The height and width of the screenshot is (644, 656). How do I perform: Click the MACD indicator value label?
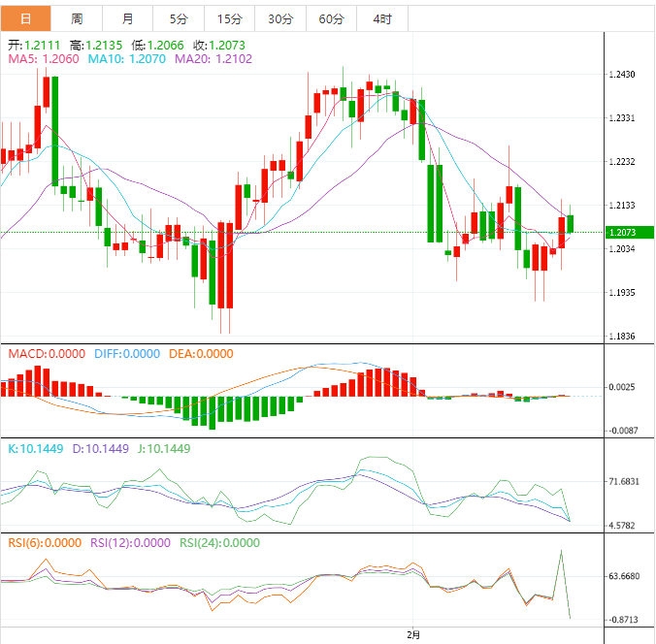47,354
